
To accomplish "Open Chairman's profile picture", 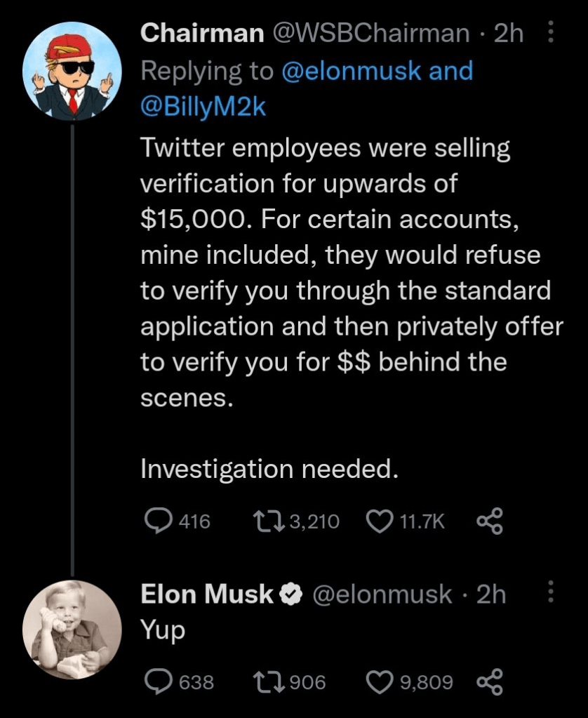I will tap(72, 70).
